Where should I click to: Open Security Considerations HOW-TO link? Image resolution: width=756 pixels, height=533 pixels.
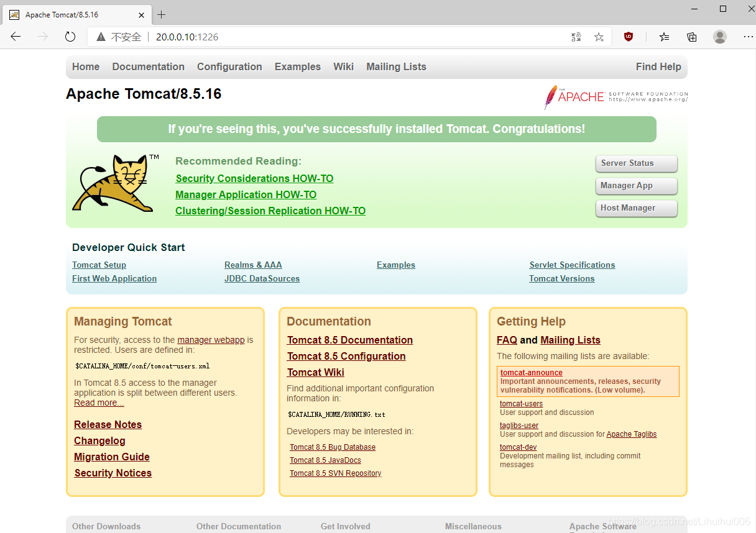click(254, 178)
